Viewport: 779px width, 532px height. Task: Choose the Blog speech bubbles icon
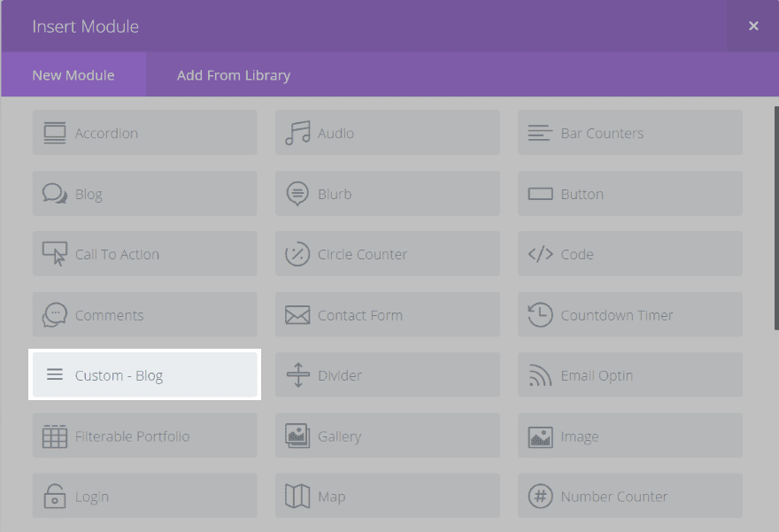tap(55, 194)
